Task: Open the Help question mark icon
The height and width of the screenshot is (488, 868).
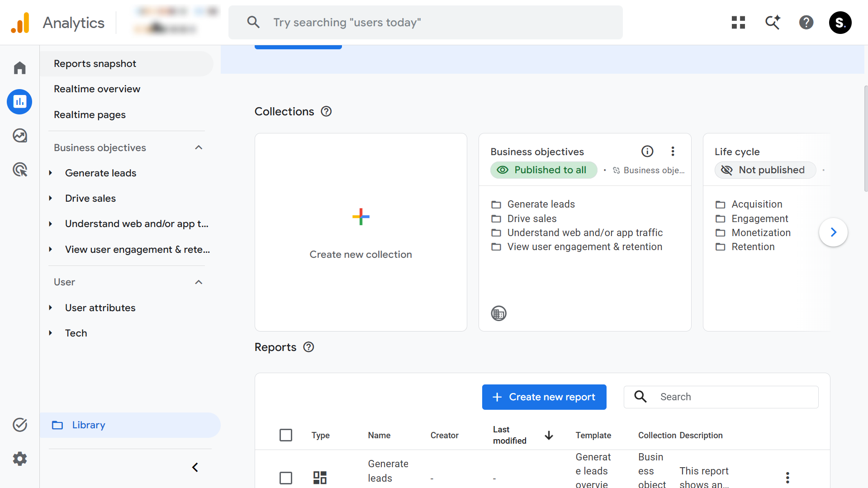Action: (806, 23)
